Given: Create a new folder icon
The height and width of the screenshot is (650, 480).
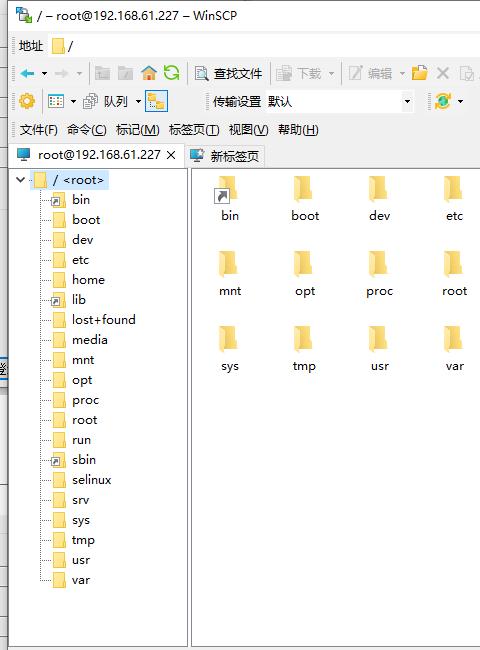Looking at the screenshot, I should click(419, 73).
